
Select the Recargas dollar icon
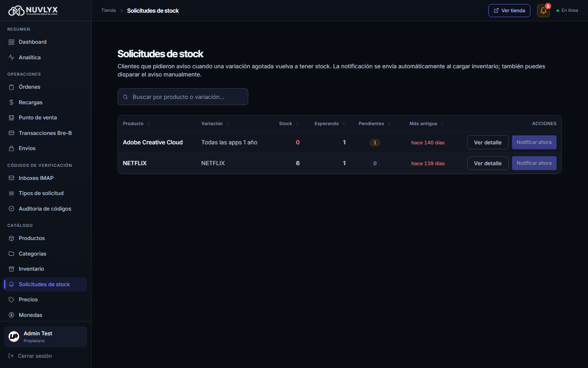(x=11, y=102)
